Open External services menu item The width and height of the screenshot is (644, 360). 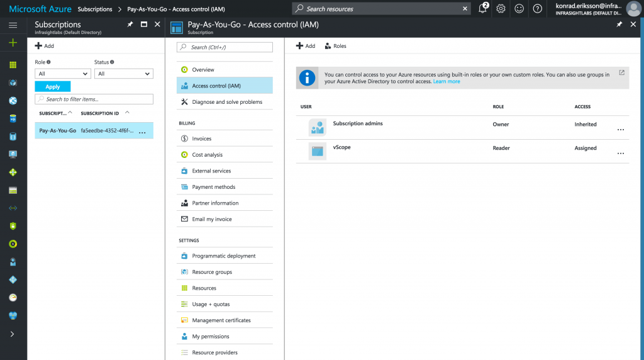(225, 171)
